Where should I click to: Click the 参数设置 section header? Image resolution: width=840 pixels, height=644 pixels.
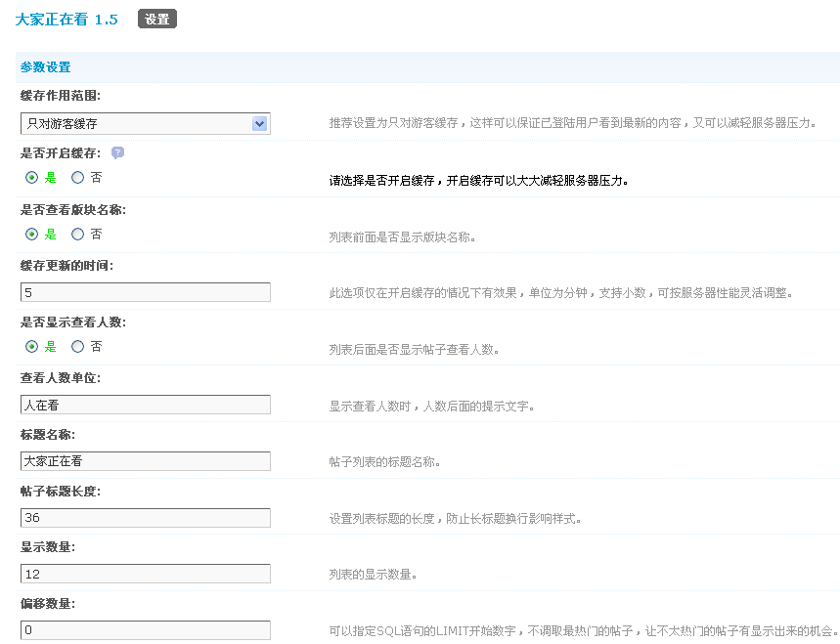point(45,67)
